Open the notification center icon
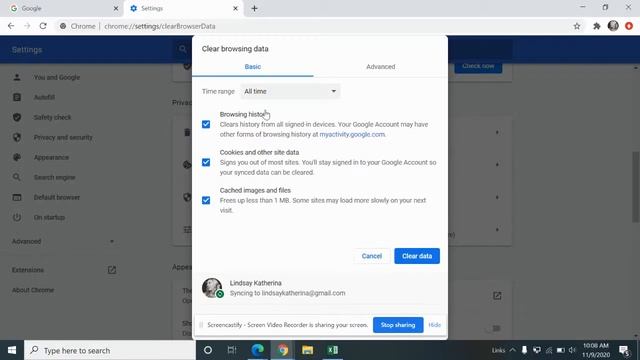This screenshot has height=360, width=640. (x=624, y=350)
